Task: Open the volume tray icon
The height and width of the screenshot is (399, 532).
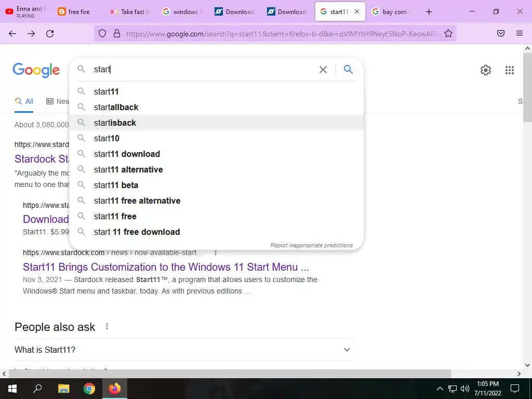Action: point(465,389)
